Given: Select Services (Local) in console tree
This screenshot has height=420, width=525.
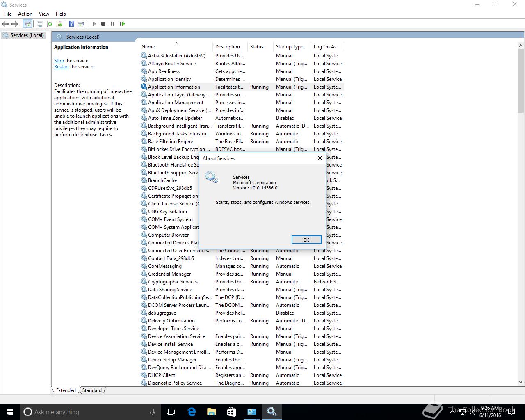Looking at the screenshot, I should [27, 35].
